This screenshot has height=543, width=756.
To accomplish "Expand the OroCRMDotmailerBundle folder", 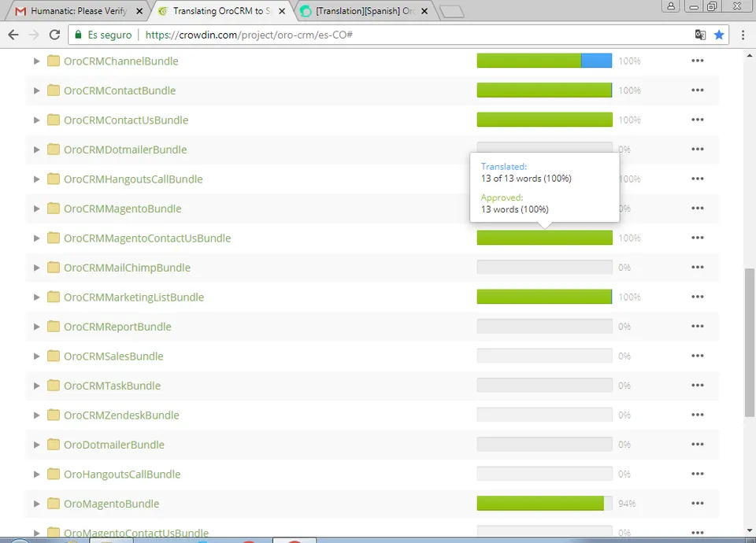I will coord(36,150).
